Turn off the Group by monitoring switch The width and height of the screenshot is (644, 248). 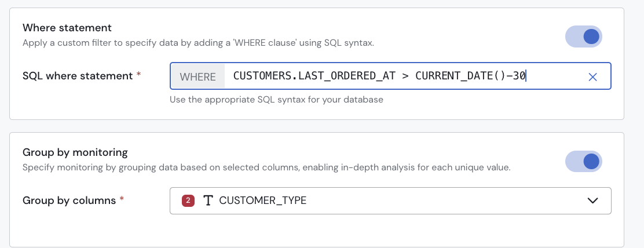584,161
